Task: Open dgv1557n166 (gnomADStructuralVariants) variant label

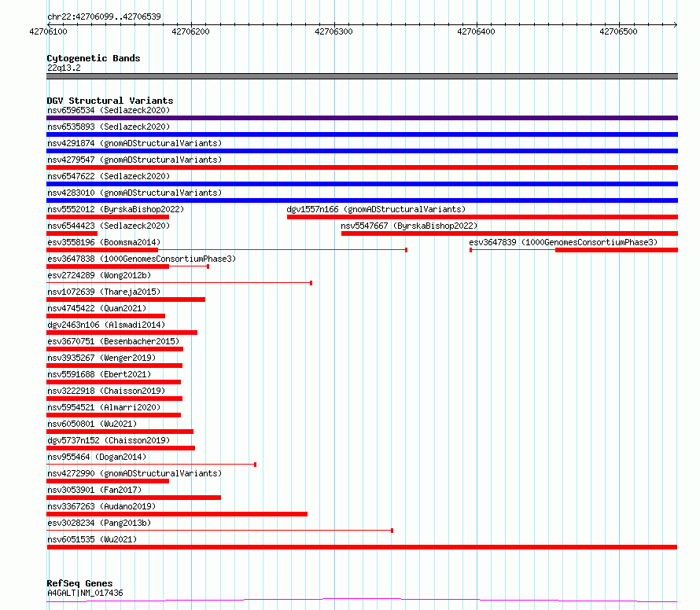Action: (376, 209)
